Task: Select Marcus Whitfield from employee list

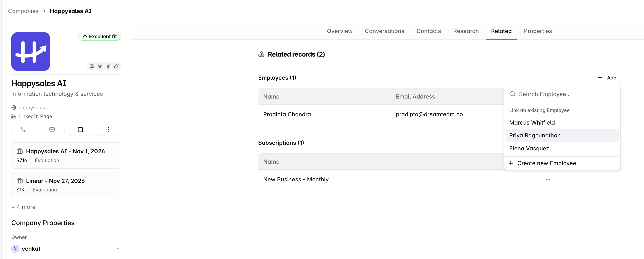Action: (562, 123)
